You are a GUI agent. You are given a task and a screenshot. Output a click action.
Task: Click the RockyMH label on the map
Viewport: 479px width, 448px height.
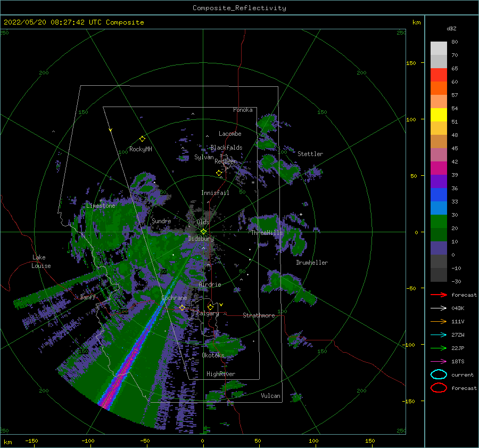click(141, 149)
